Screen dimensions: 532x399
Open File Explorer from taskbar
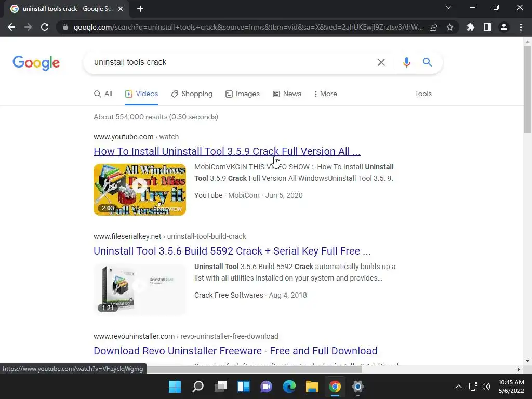312,387
